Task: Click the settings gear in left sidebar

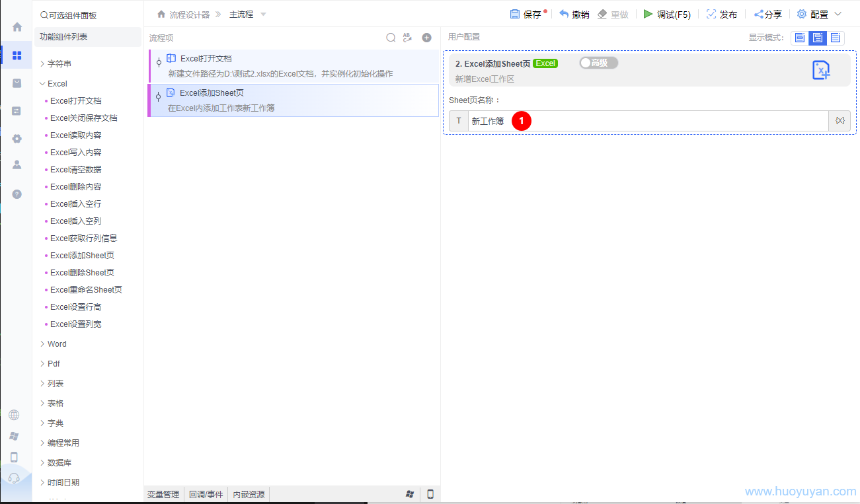Action: click(x=17, y=138)
